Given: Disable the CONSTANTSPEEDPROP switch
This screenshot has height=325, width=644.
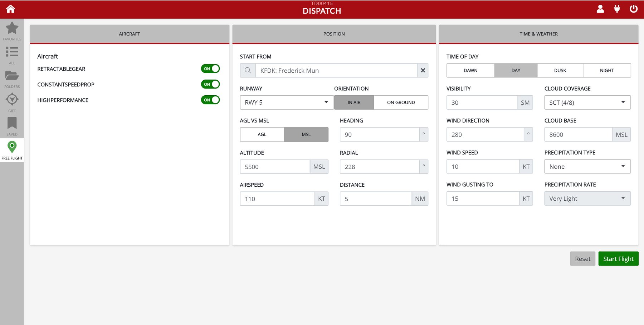Looking at the screenshot, I should tap(210, 84).
